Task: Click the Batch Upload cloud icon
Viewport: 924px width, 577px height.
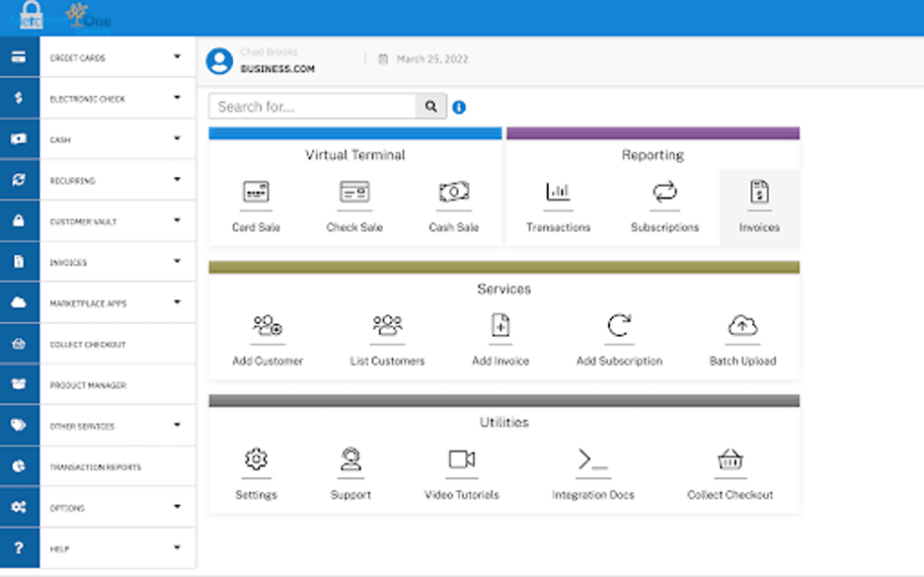Action: pos(741,327)
